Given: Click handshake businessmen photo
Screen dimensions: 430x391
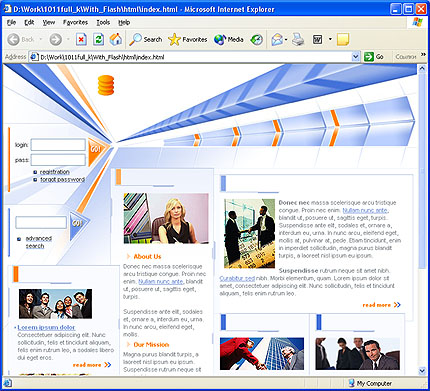Looking at the screenshot, I should [x=249, y=234].
